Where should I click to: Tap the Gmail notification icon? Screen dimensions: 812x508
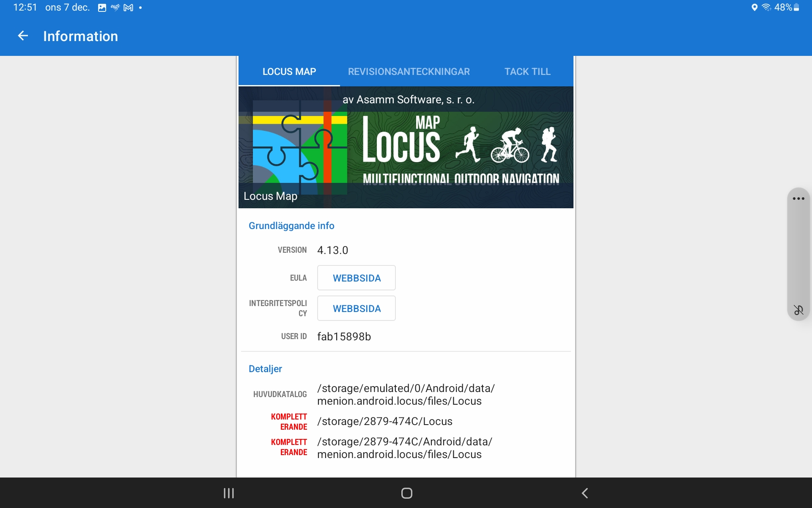pos(128,8)
